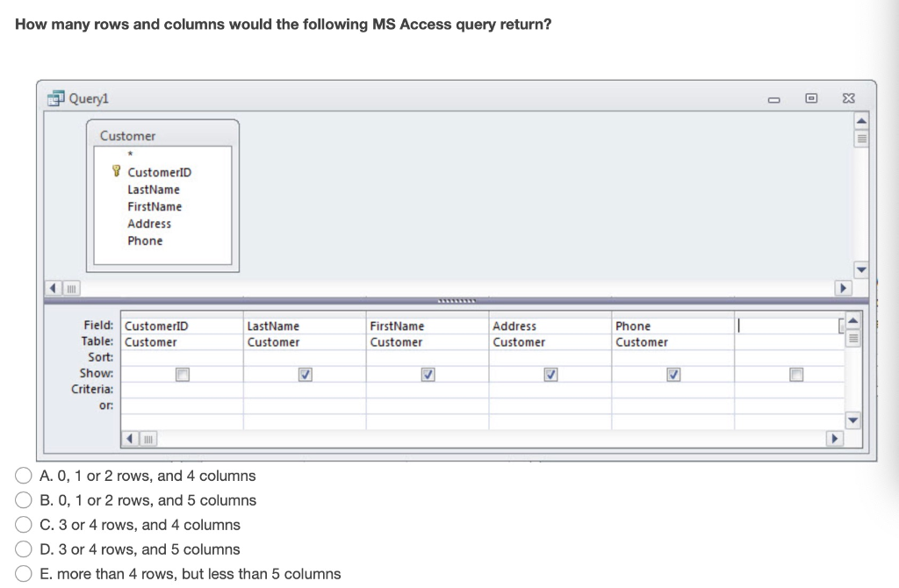This screenshot has height=588, width=899.
Task: Click the Query1 window title text
Action: point(89,98)
